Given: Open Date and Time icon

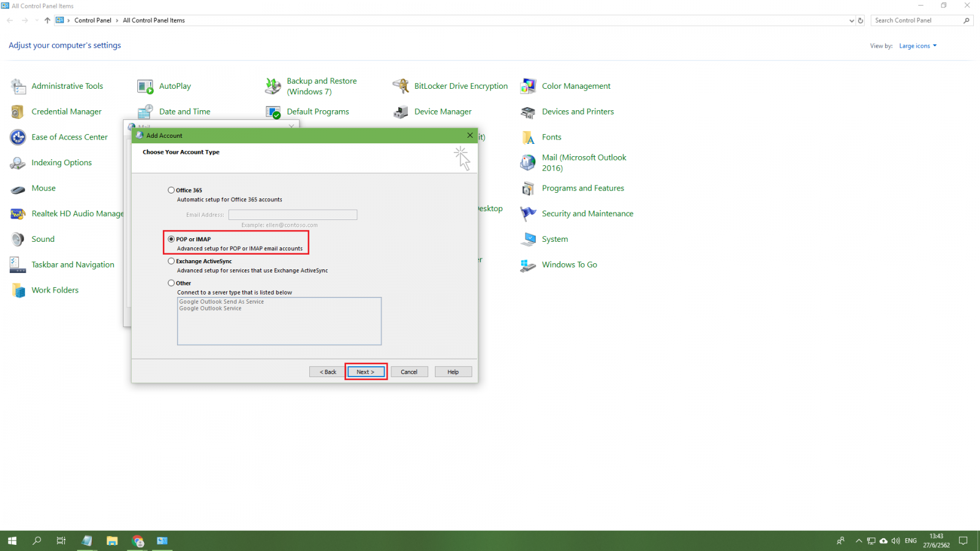Looking at the screenshot, I should pyautogui.click(x=145, y=112).
